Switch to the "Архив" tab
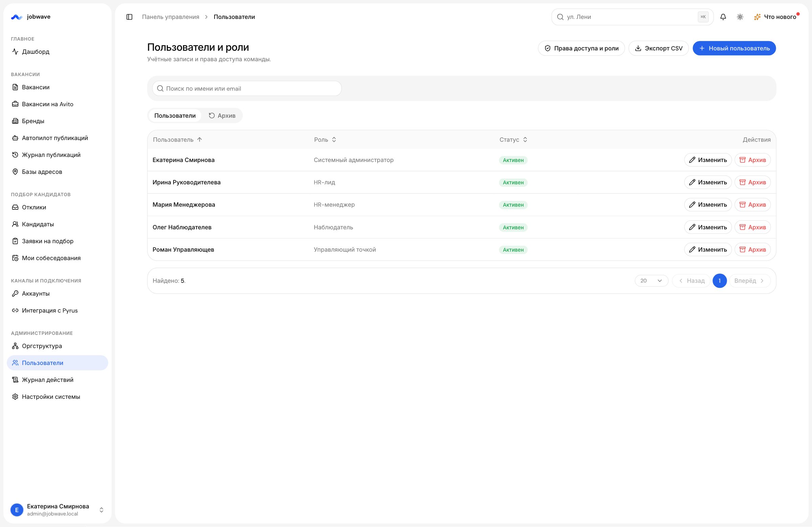The height and width of the screenshot is (527, 812). click(x=222, y=115)
